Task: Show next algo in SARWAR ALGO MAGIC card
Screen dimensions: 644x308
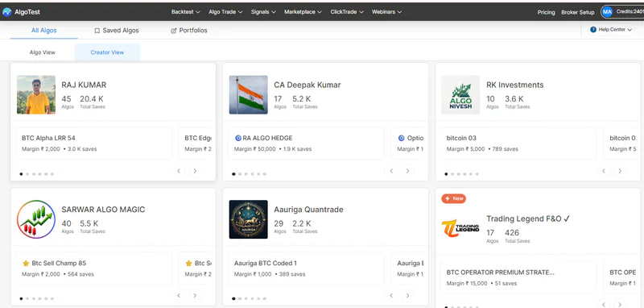Action: pos(195,295)
